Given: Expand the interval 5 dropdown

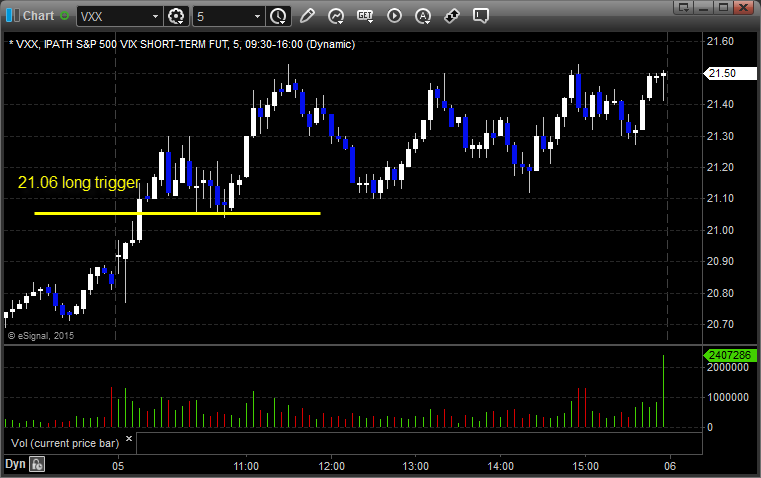Looking at the screenshot, I should (x=257, y=16).
